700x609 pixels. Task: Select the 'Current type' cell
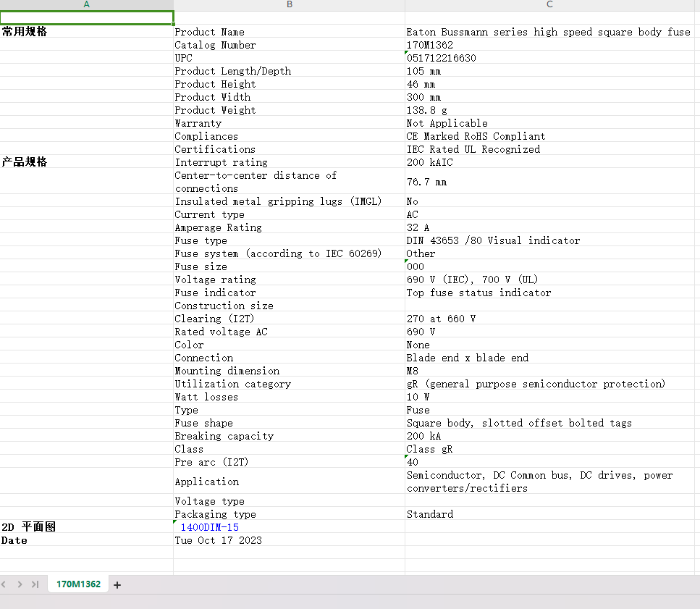290,214
